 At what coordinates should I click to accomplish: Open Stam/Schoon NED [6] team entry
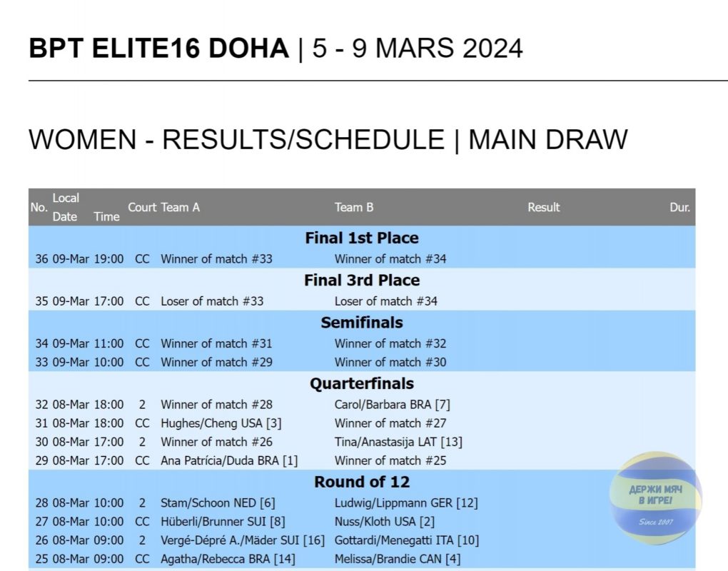coord(218,503)
